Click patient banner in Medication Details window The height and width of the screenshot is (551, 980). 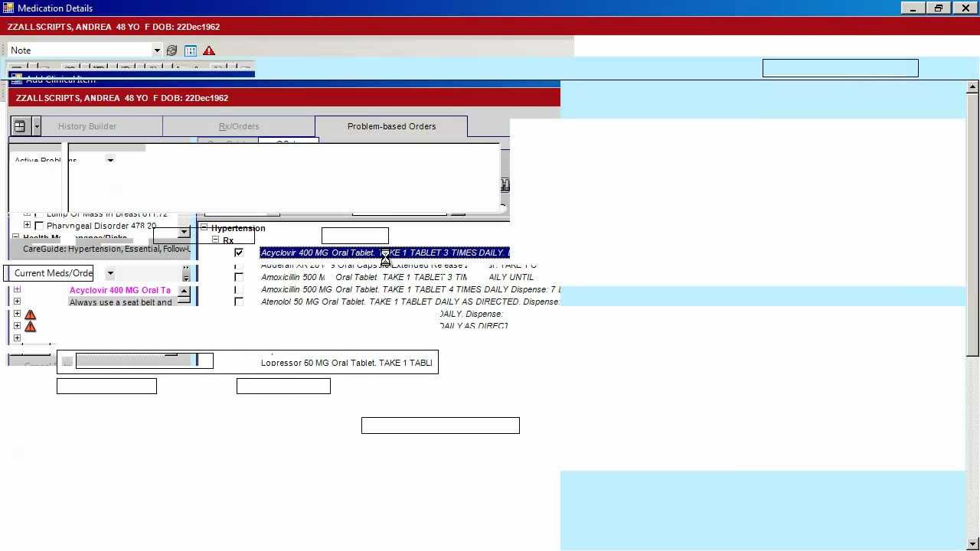coord(490,27)
